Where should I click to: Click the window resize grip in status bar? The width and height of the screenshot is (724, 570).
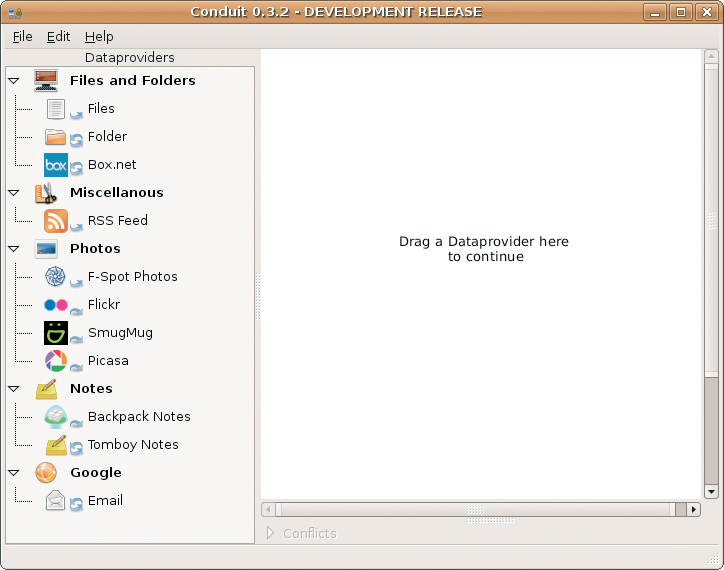pyautogui.click(x=714, y=559)
